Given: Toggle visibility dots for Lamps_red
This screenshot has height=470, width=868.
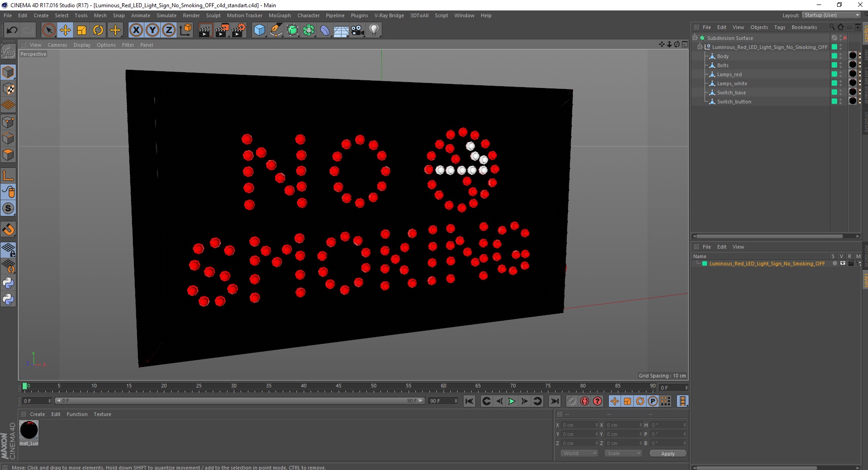Looking at the screenshot, I should (840, 74).
